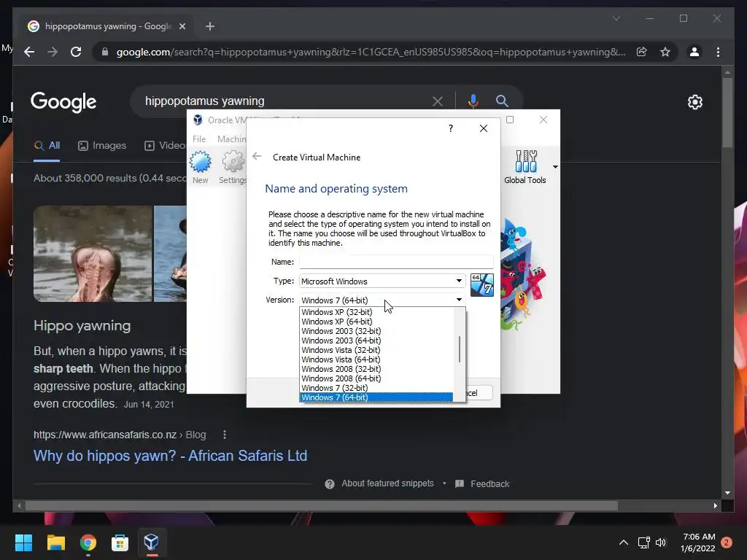747x560 pixels.
Task: Select Windows 2008 (64-bit) option
Action: tap(376, 378)
